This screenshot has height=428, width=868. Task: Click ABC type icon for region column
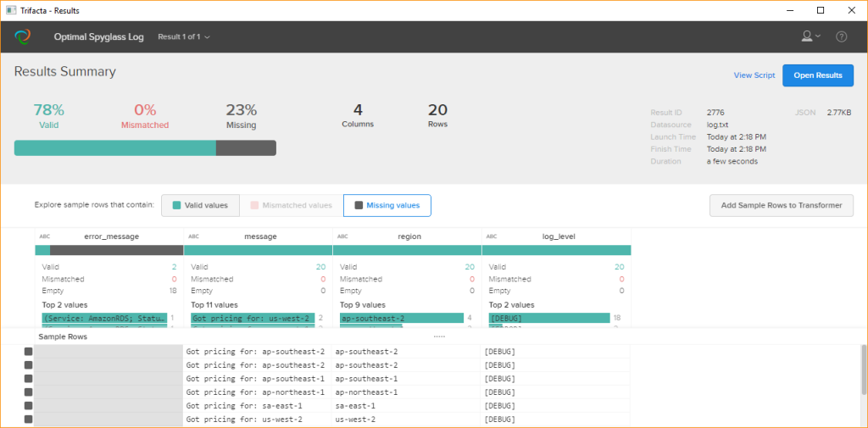point(342,236)
